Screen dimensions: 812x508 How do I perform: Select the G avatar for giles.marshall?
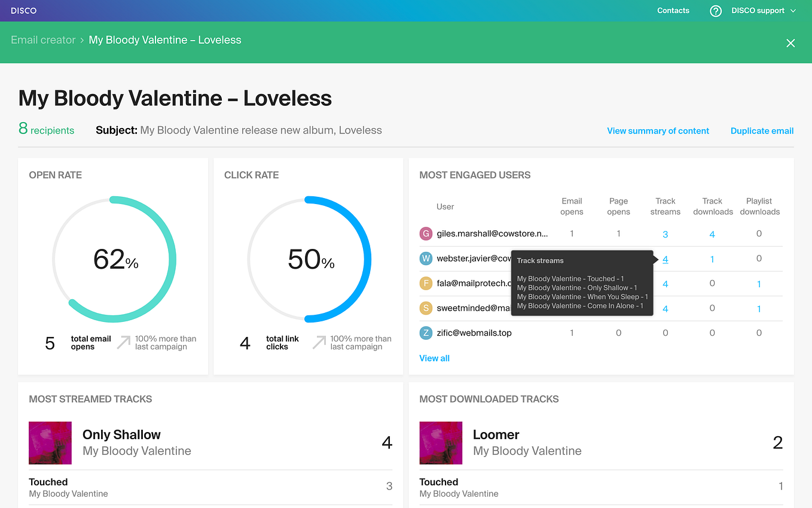(426, 233)
